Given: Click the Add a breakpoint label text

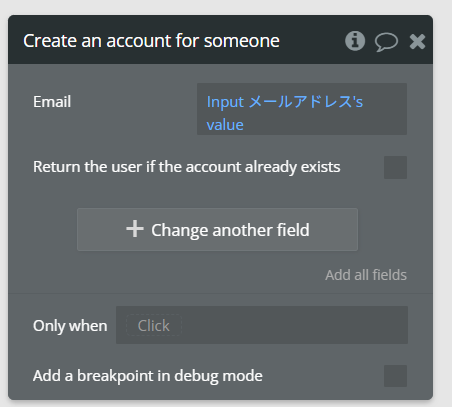Looking at the screenshot, I should (x=148, y=376).
